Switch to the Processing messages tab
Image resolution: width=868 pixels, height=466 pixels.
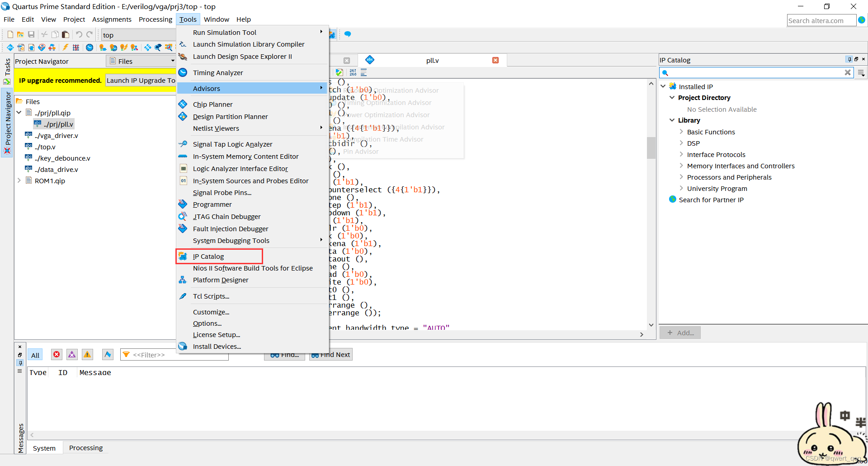tap(86, 448)
